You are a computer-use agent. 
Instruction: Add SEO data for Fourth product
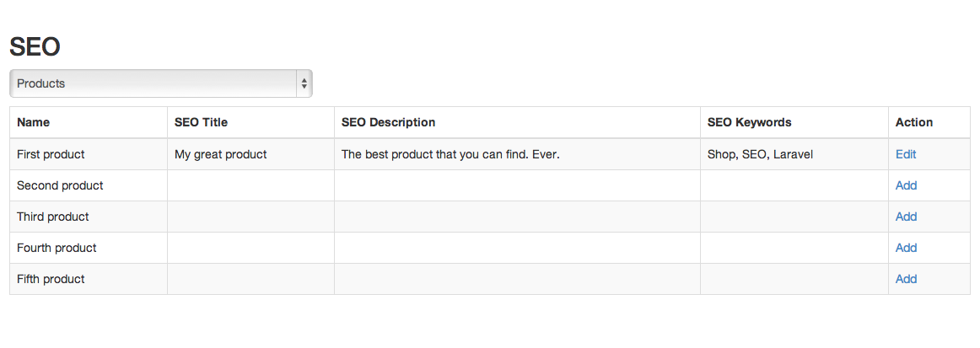906,248
